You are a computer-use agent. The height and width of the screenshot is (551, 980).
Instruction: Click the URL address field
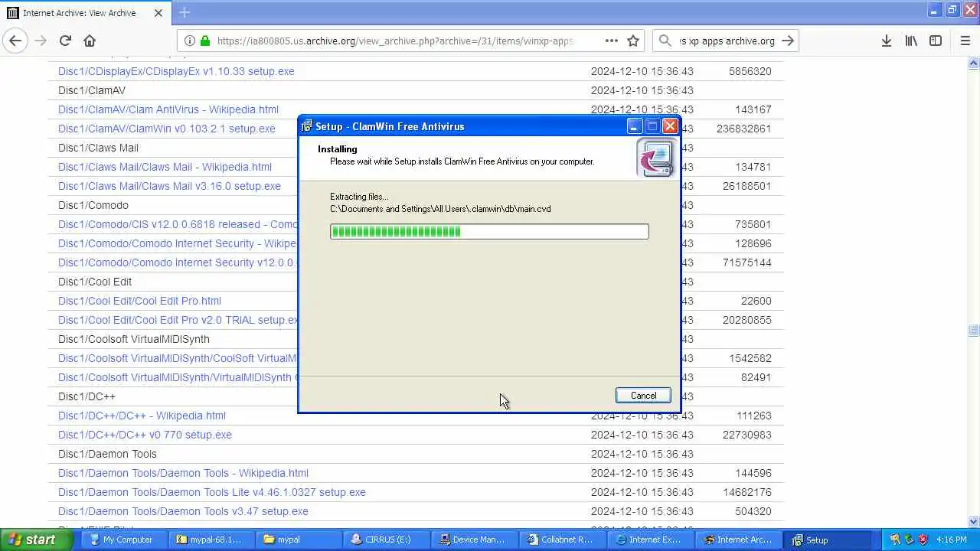click(x=394, y=41)
